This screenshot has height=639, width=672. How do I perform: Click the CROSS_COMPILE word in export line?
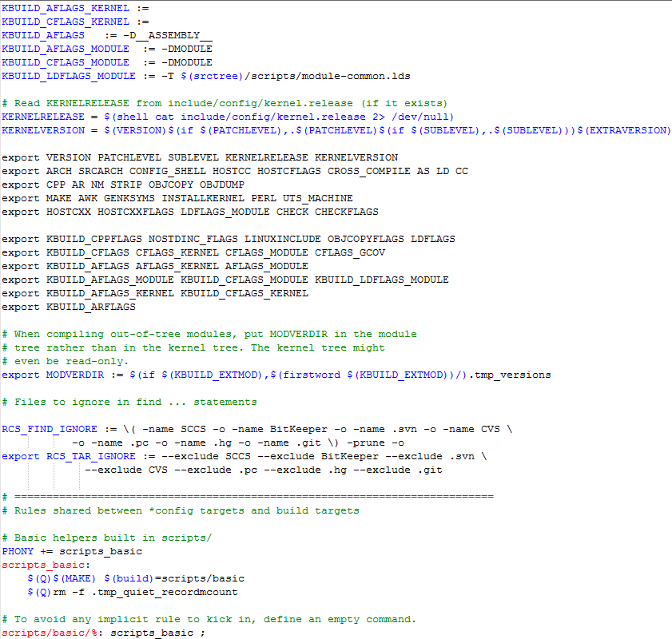tap(369, 171)
